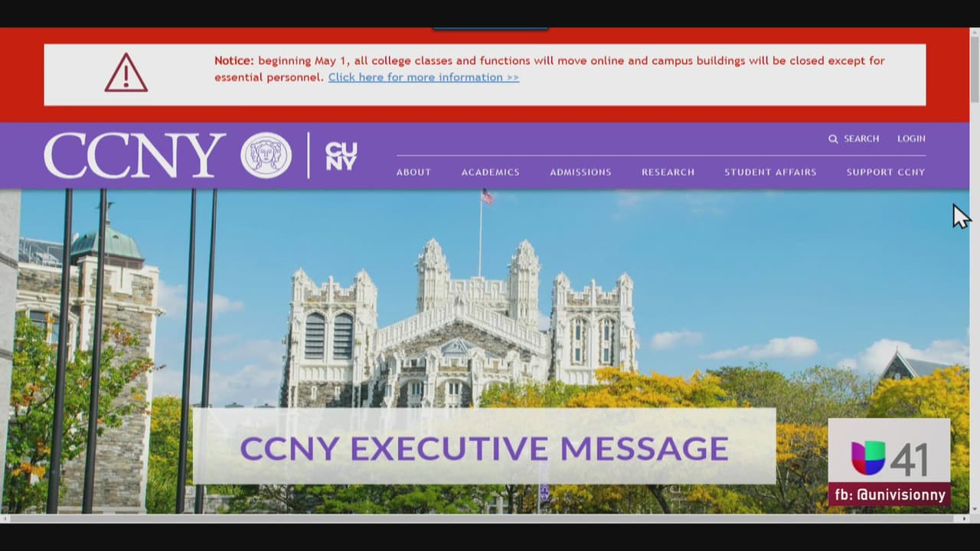980x551 pixels.
Task: Open the STUDENT AFFAIRS menu
Action: tap(770, 172)
